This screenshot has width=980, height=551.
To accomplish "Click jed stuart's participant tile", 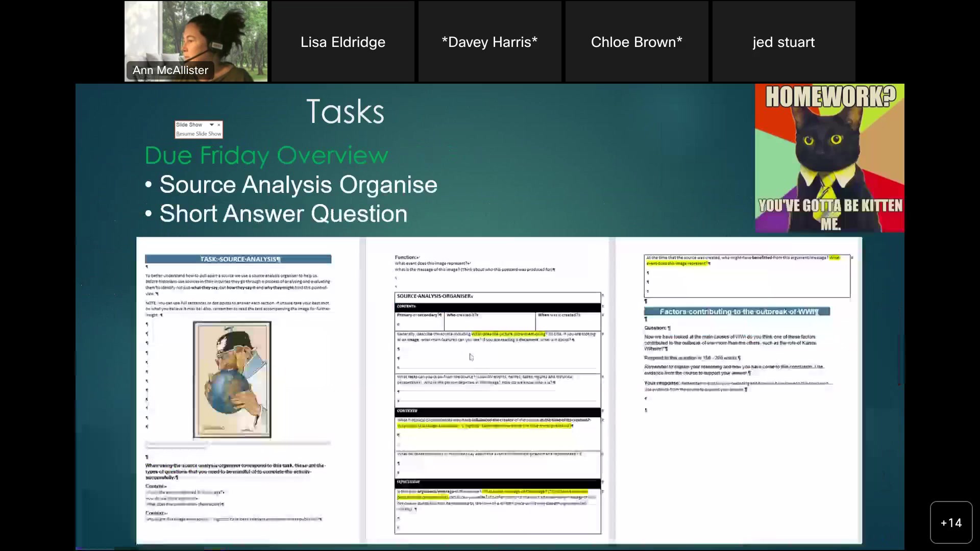I will coord(783,42).
